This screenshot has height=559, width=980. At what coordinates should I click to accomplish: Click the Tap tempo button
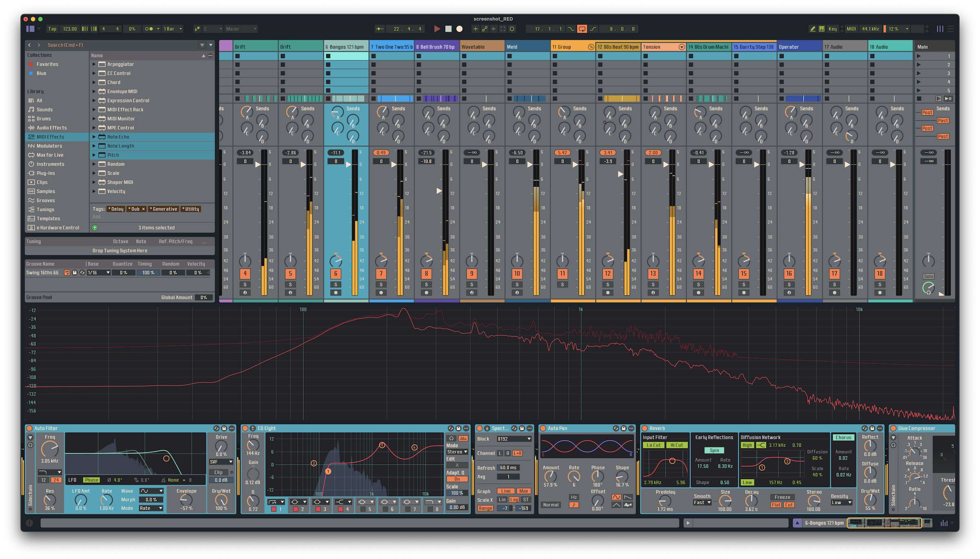52,29
